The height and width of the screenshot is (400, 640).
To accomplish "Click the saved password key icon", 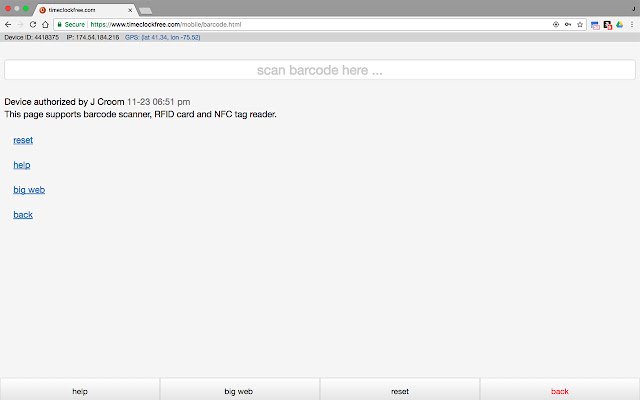I will click(x=568, y=24).
